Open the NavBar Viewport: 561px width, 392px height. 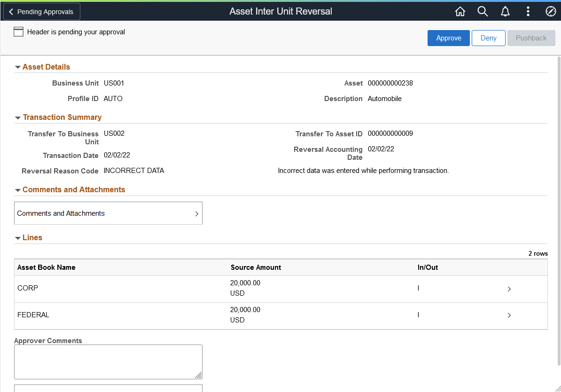550,11
